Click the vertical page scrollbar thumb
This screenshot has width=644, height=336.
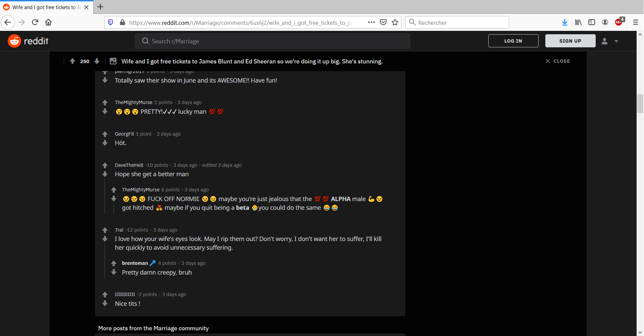tap(640, 104)
